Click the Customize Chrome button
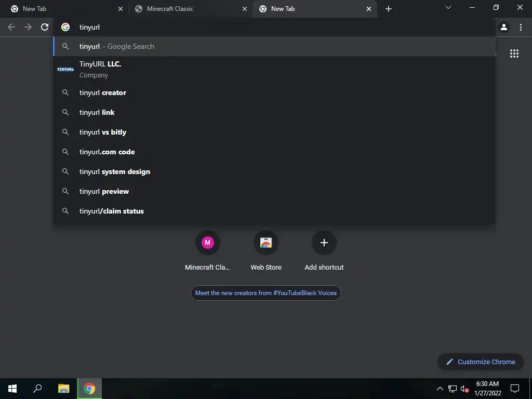This screenshot has height=399, width=532. tap(481, 362)
